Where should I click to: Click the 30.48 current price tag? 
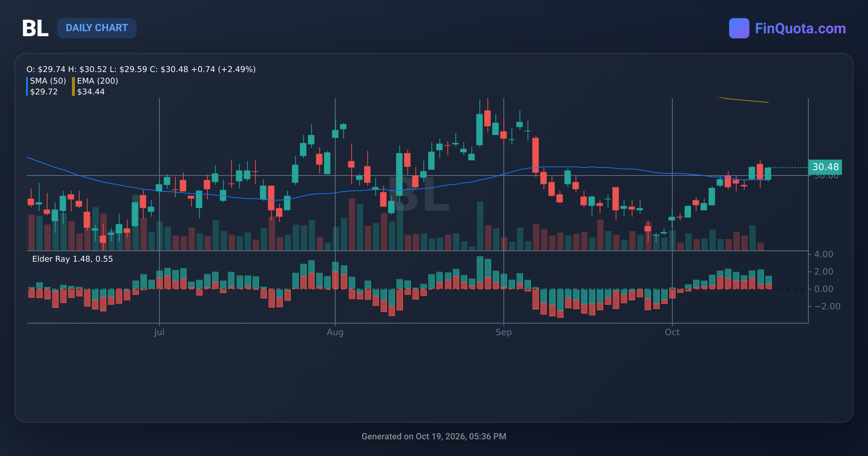(825, 167)
